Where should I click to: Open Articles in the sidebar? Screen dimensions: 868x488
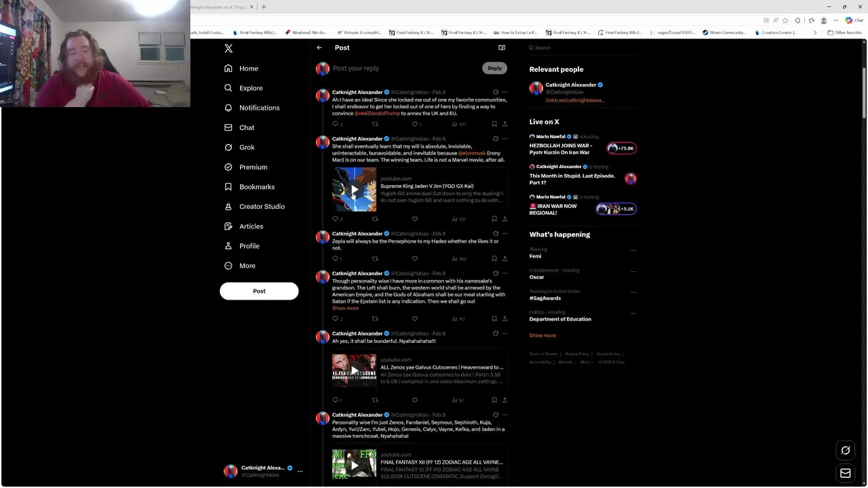tap(243, 226)
